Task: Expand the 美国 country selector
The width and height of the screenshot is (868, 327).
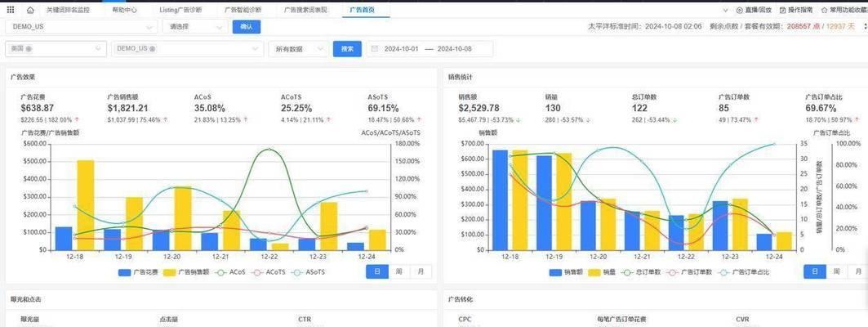Action: point(56,49)
